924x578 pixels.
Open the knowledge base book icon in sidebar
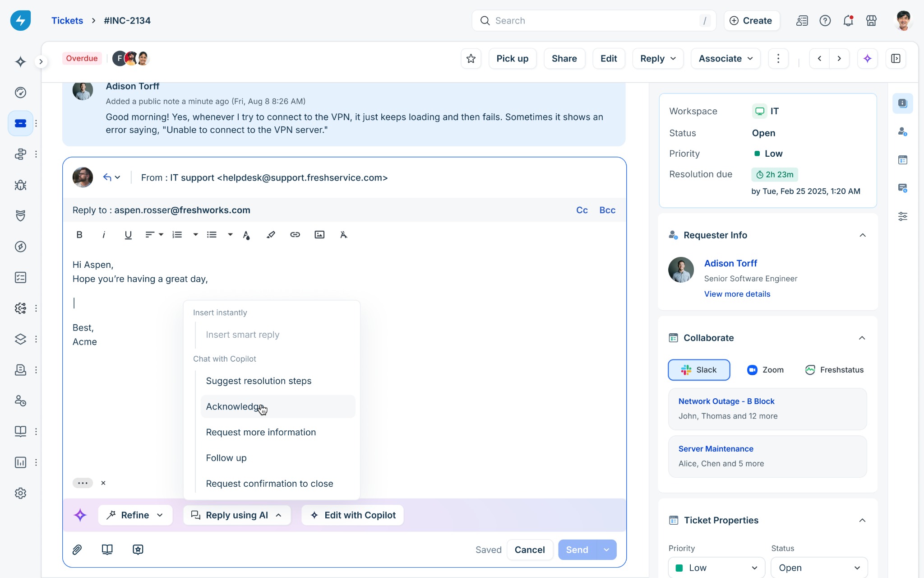pyautogui.click(x=20, y=431)
